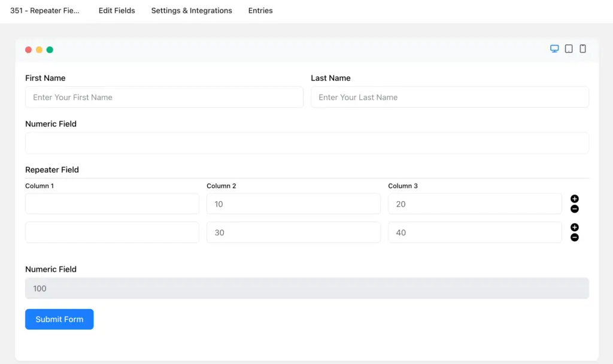Switch to desktop preview icon
Image resolution: width=613 pixels, height=364 pixels.
[x=554, y=49]
